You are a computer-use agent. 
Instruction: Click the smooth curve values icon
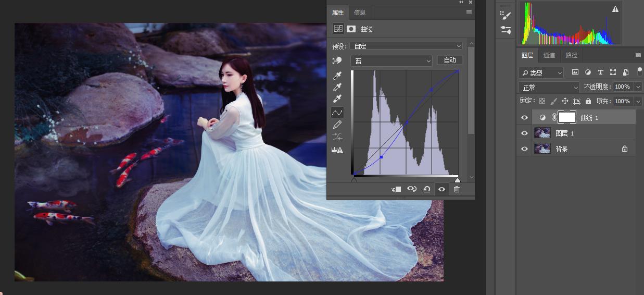[x=337, y=137]
